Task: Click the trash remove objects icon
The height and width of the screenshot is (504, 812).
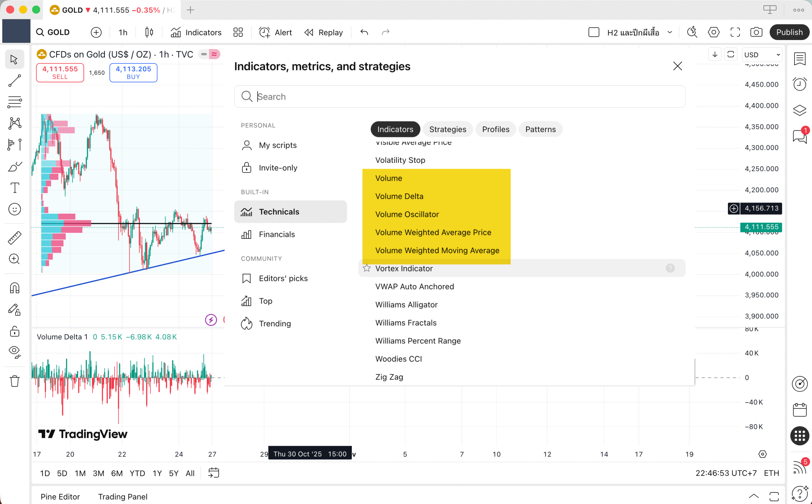Action: pos(14,381)
